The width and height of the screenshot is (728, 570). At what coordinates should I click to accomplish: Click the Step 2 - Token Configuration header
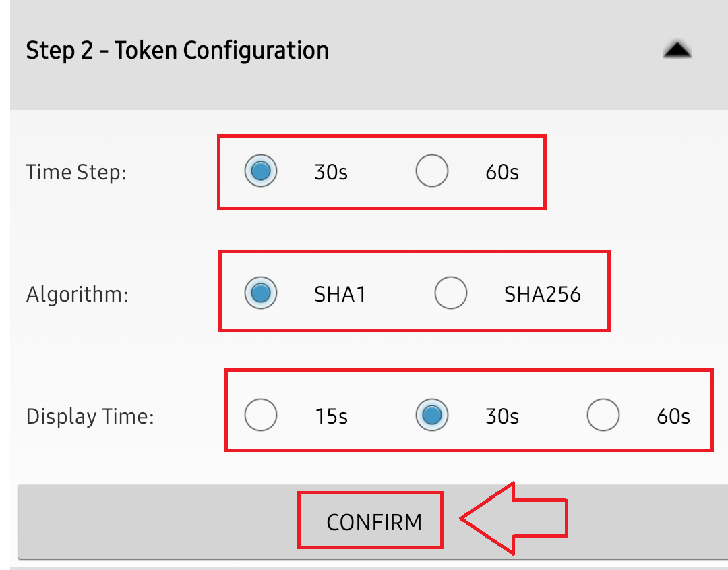[x=177, y=51]
